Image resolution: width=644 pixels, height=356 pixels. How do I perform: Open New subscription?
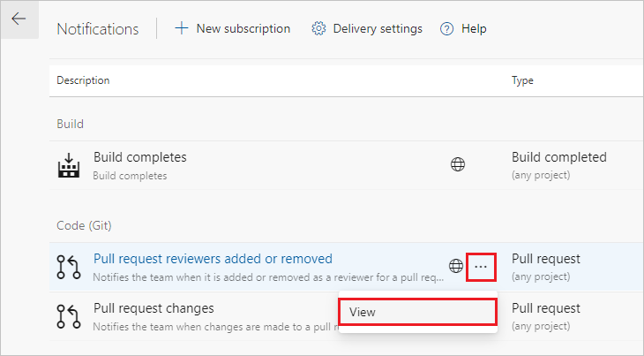click(243, 28)
